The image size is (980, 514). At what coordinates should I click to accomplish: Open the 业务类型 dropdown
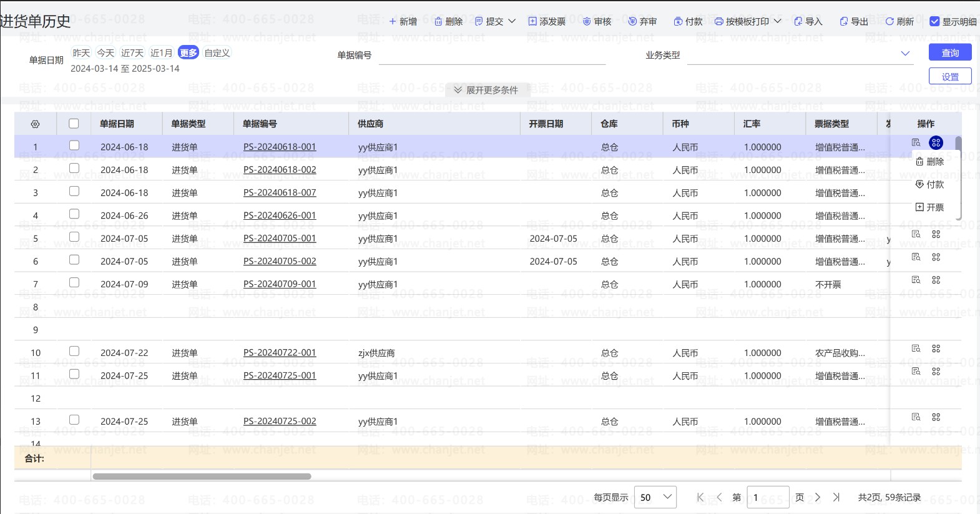point(800,54)
